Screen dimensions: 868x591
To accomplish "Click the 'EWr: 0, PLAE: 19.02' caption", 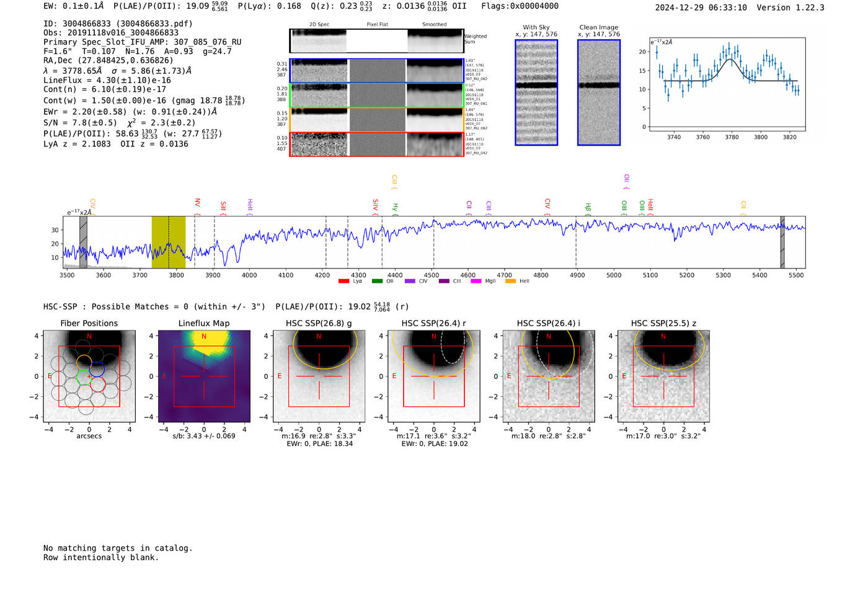I will point(434,443).
